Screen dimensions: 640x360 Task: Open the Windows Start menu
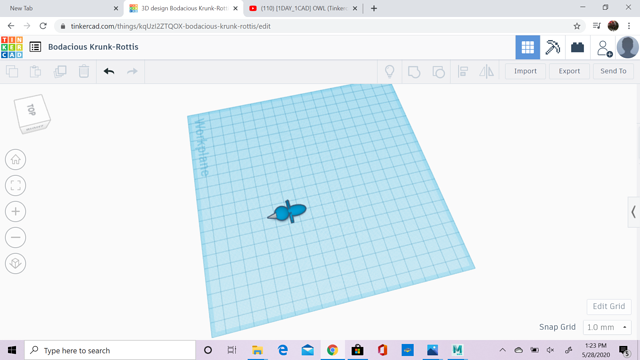12,350
